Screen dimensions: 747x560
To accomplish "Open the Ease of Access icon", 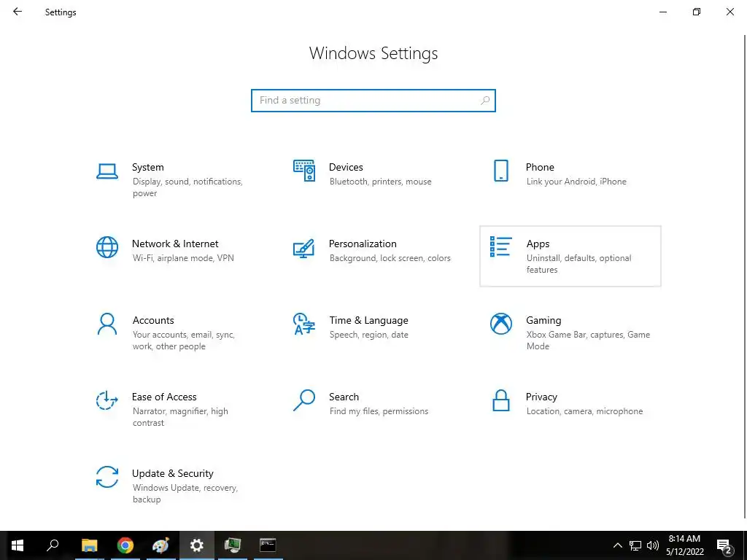I will (x=107, y=400).
